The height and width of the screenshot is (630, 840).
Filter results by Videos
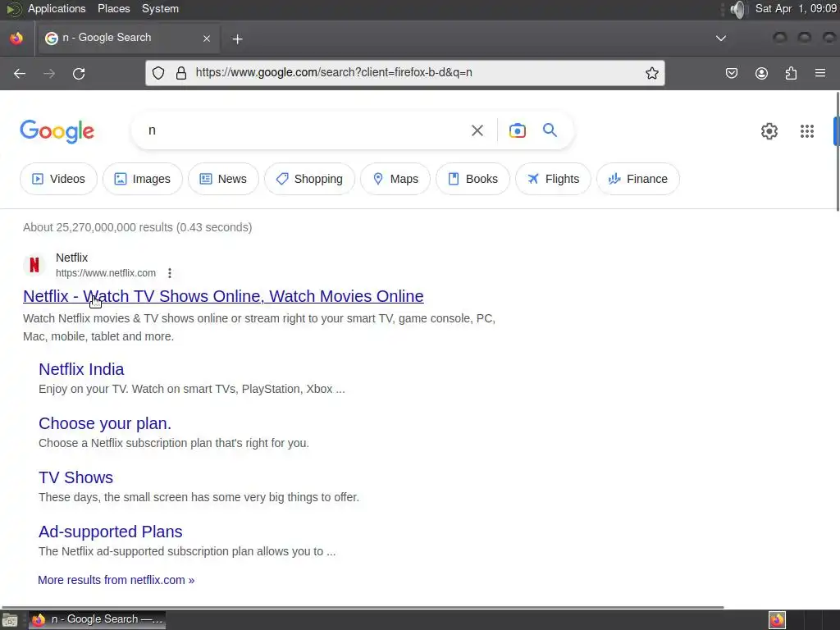coord(58,179)
